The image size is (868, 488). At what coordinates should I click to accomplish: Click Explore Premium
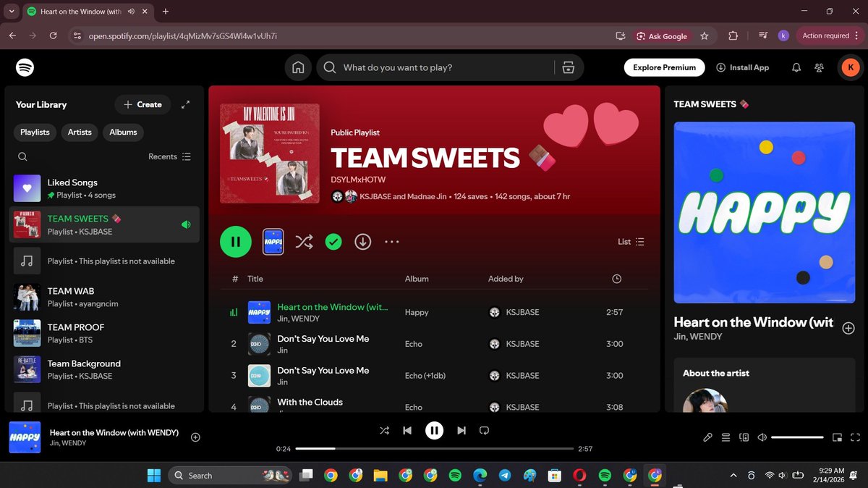tap(664, 67)
